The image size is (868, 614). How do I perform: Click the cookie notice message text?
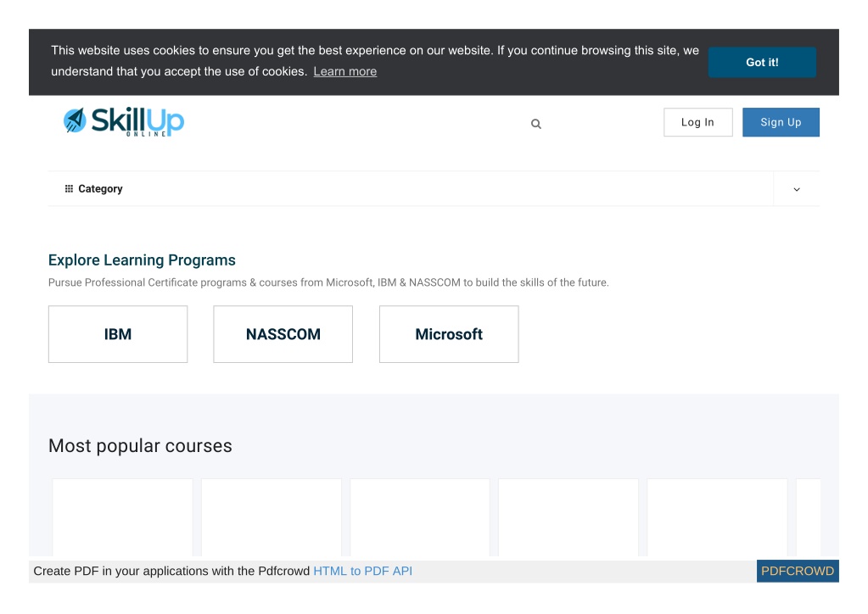pos(375,61)
